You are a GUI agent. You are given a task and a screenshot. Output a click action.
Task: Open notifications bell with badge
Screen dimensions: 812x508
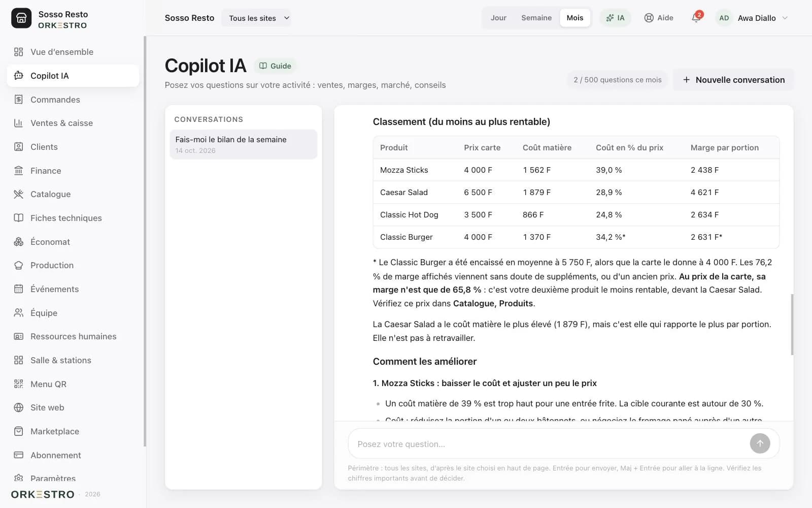pos(696,18)
